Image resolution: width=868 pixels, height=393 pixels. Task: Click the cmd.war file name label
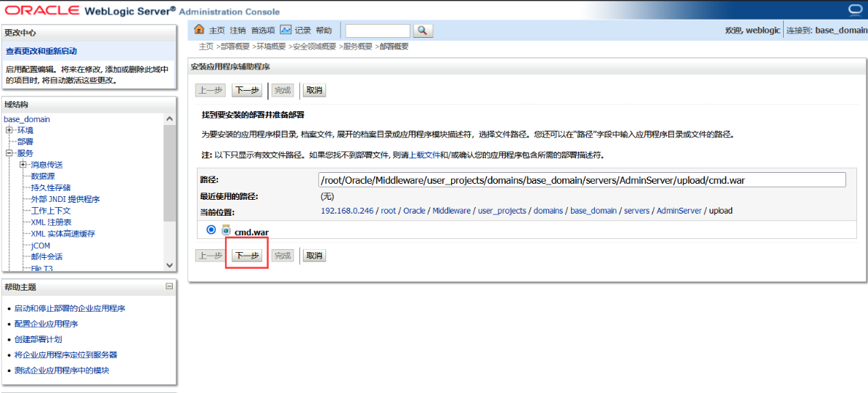pyautogui.click(x=252, y=232)
